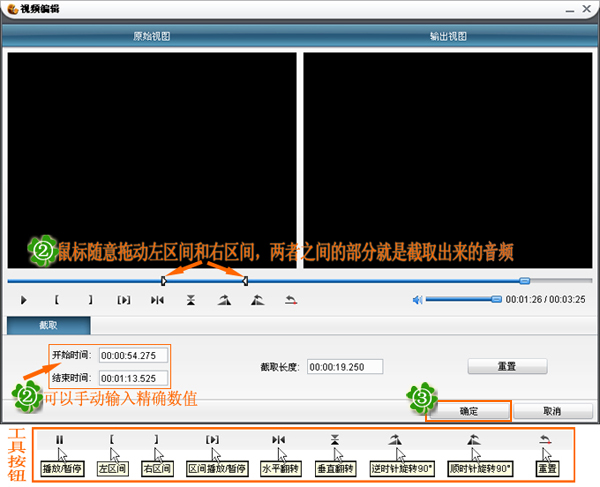This screenshot has height=487, width=600.
Task: Click the ] icon in the tool legend
Action: coord(156,440)
